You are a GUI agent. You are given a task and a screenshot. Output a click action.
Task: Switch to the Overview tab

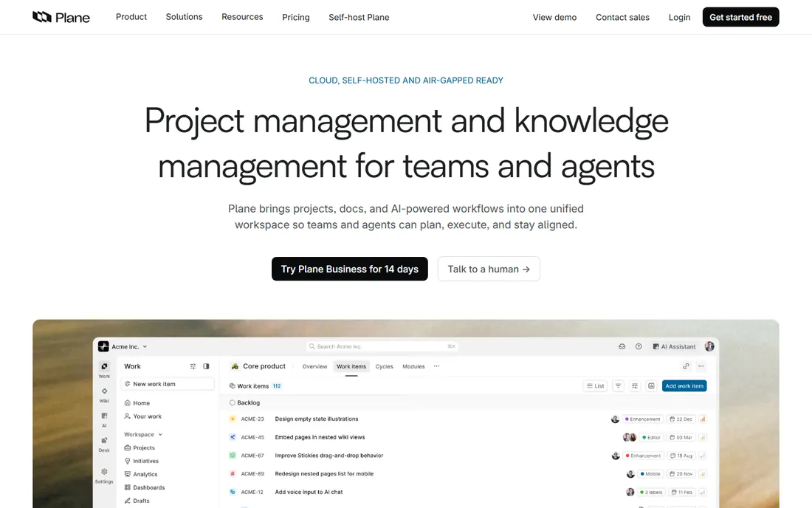click(315, 366)
